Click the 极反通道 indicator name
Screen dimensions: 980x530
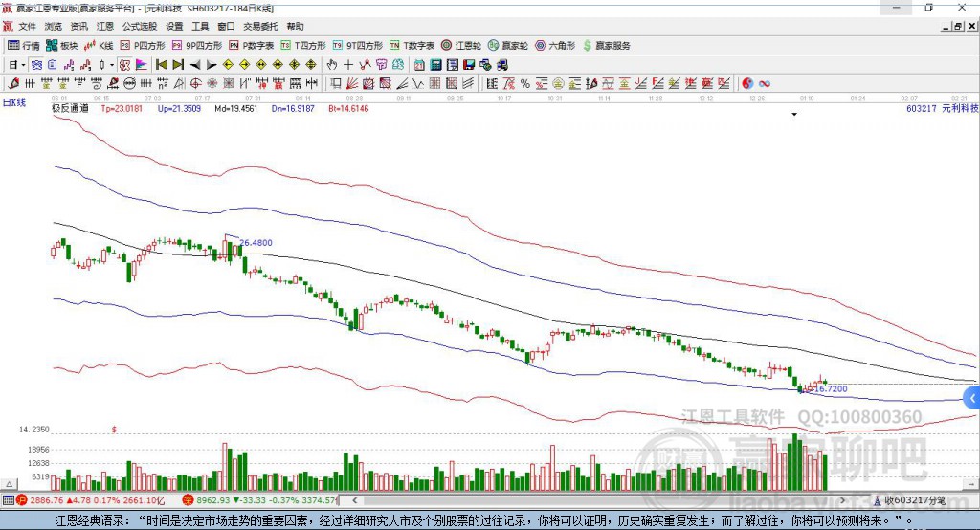pos(70,108)
